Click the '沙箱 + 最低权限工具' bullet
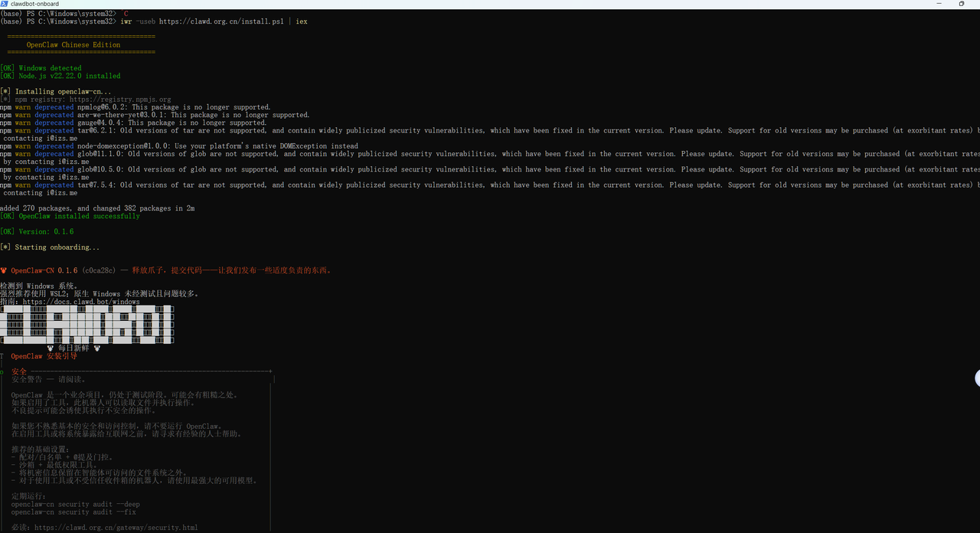Screen dimensions: 980x533 54,465
